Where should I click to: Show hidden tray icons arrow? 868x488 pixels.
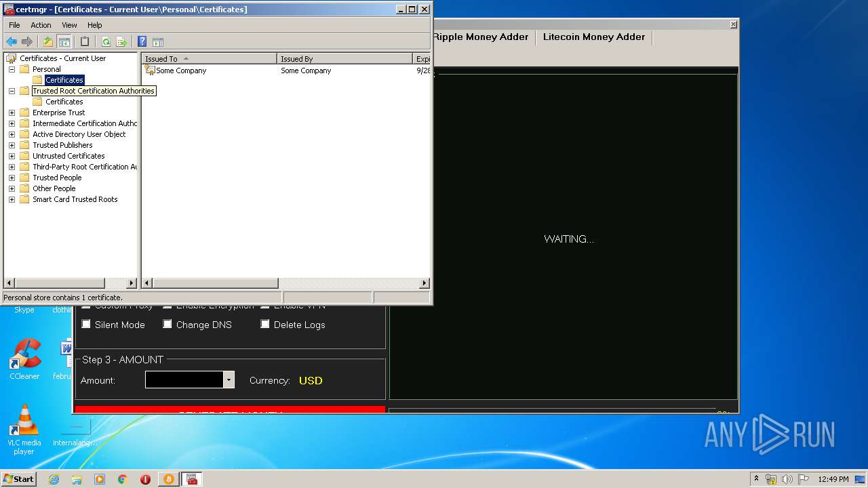[x=756, y=479]
